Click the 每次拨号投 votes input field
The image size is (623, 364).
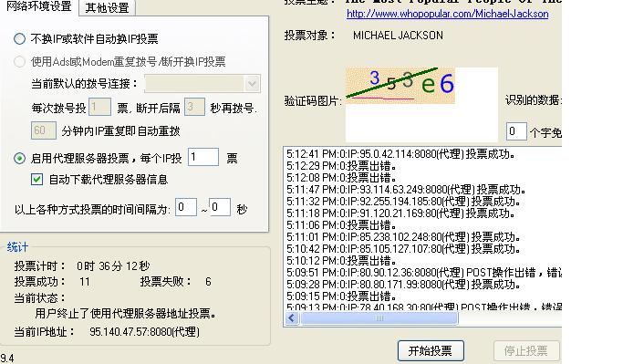[x=99, y=107]
